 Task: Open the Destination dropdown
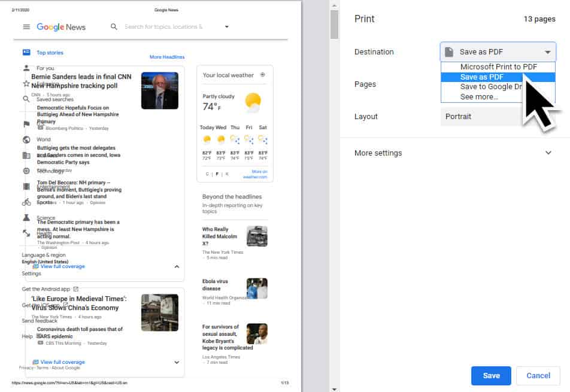click(498, 52)
